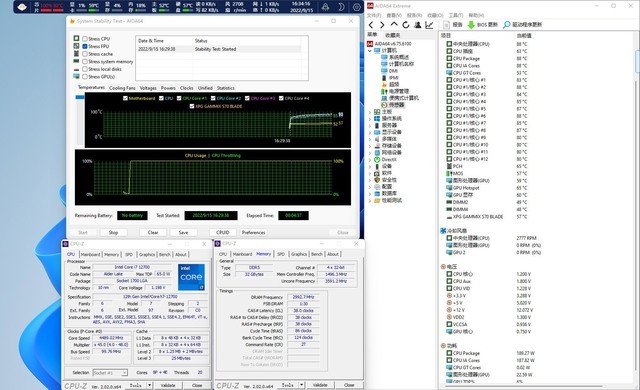Uncheck the Stress FPU checkbox

85,47
